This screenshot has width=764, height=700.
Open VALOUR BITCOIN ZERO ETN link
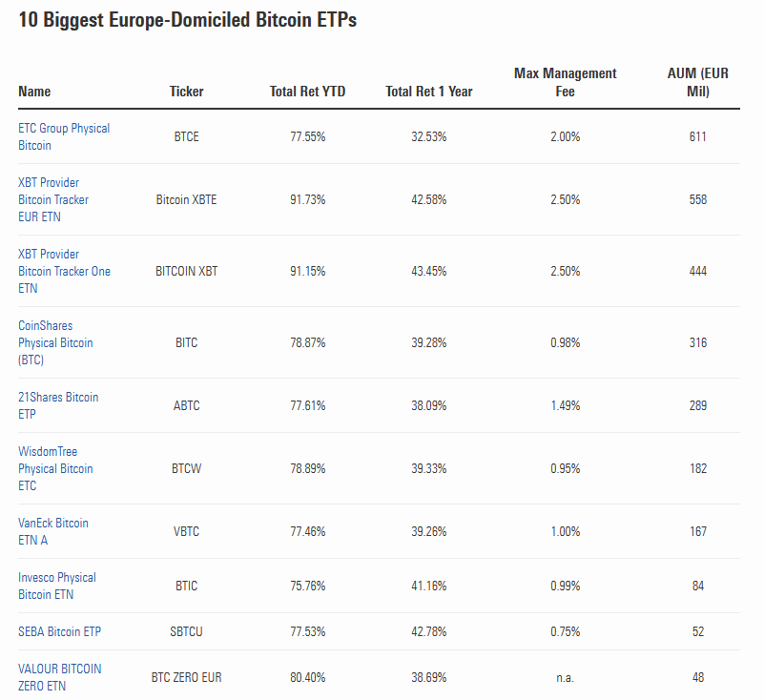[59, 677]
